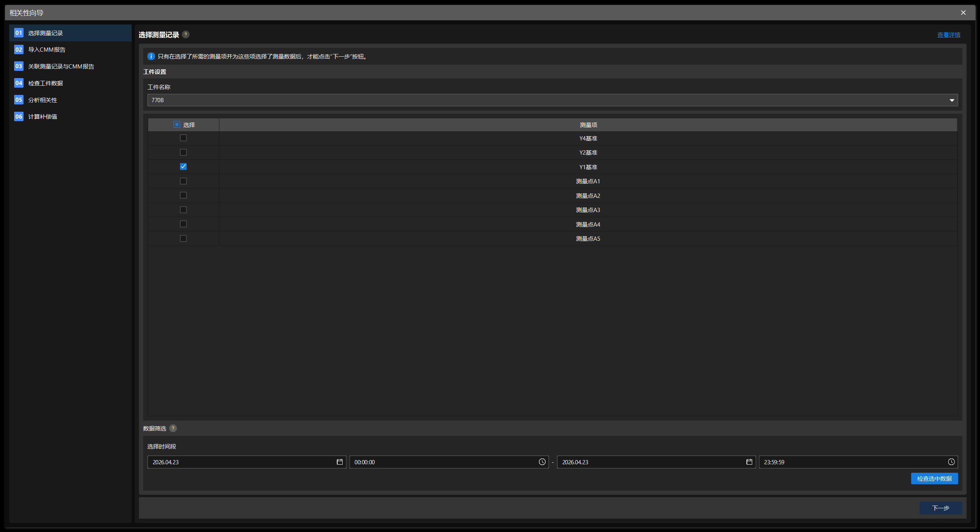Switch to step 05 分析相关性
The width and height of the screenshot is (980, 532).
[x=42, y=100]
